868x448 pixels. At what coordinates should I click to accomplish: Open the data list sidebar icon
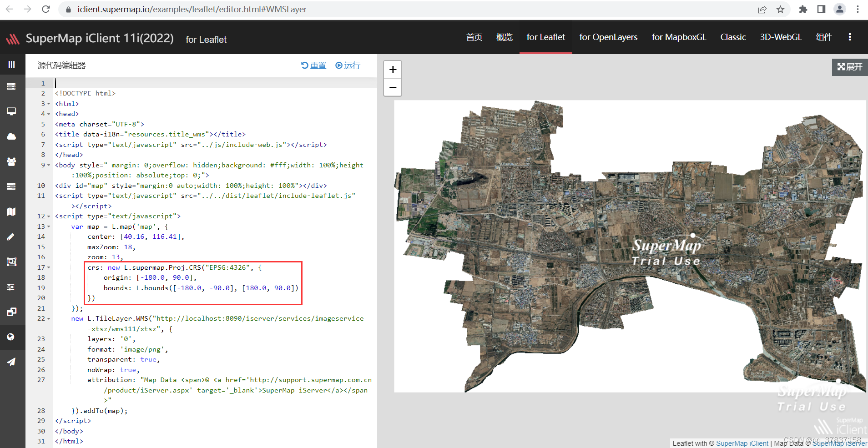coord(12,186)
